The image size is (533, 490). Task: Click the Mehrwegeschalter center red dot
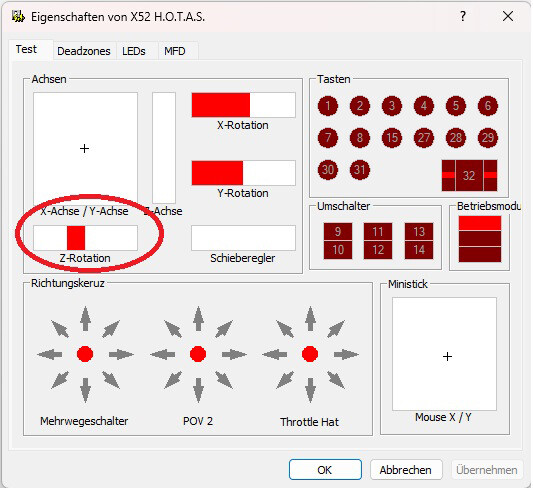click(85, 354)
